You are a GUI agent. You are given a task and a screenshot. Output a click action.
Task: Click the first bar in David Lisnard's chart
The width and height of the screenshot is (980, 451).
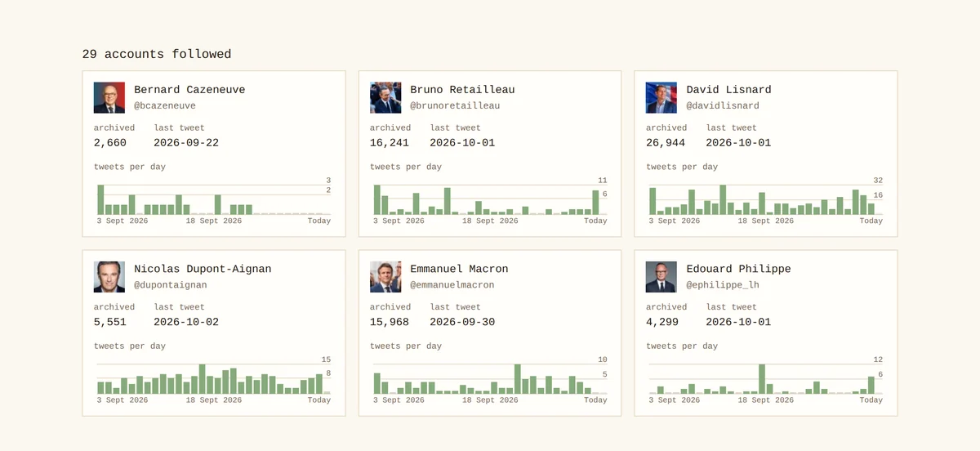coord(653,201)
